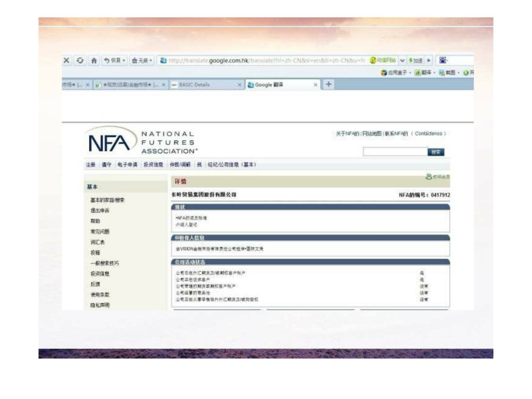Open the 无痕 mode dropdown

(142, 60)
